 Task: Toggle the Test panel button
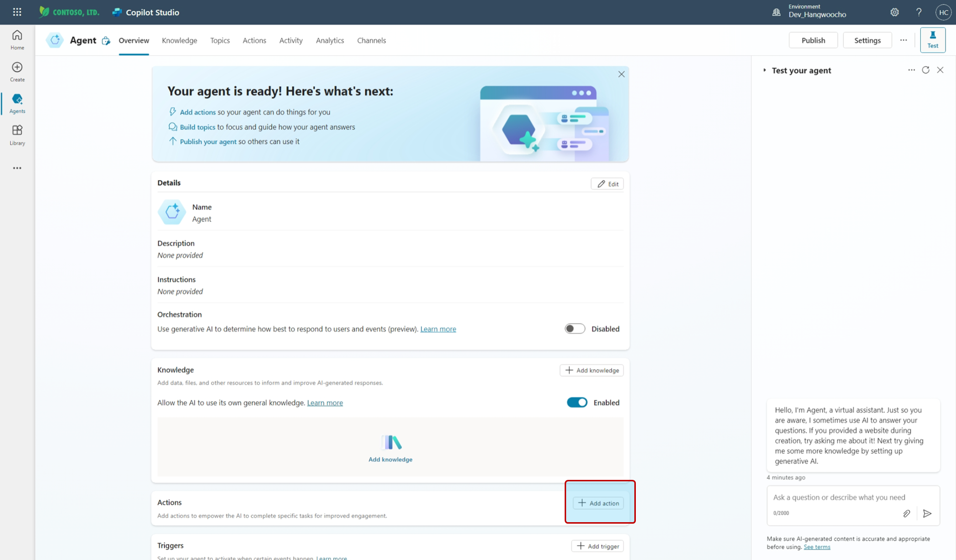coord(933,40)
